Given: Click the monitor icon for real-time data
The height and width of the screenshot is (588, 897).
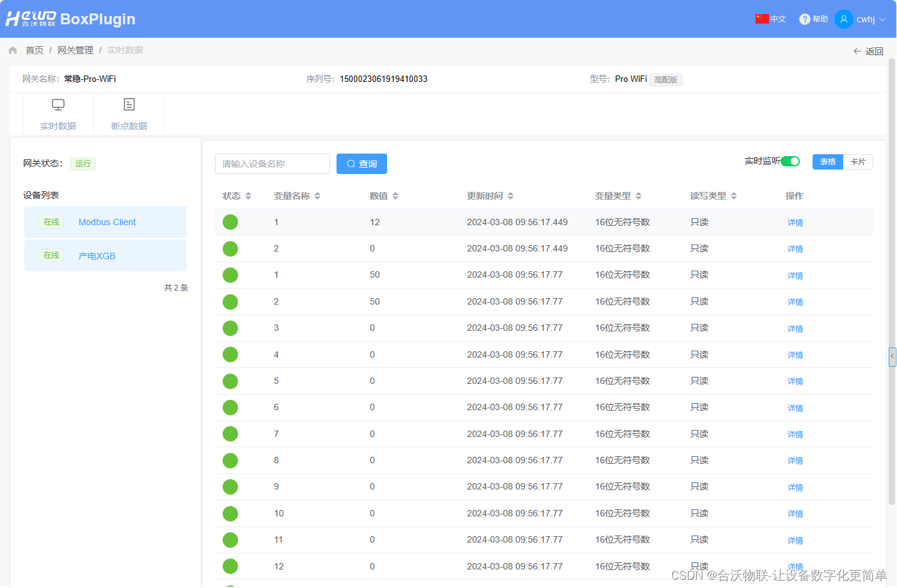Looking at the screenshot, I should click(x=58, y=104).
